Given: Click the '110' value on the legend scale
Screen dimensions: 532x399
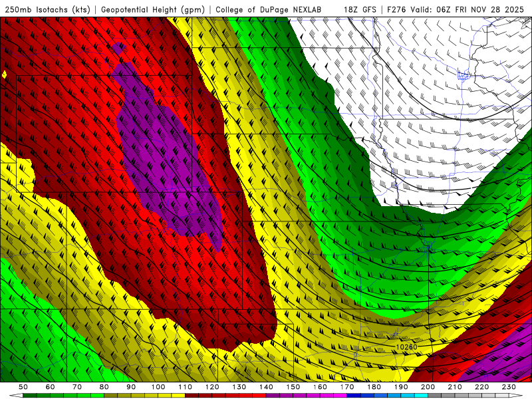Looking at the screenshot, I should coord(185,387).
